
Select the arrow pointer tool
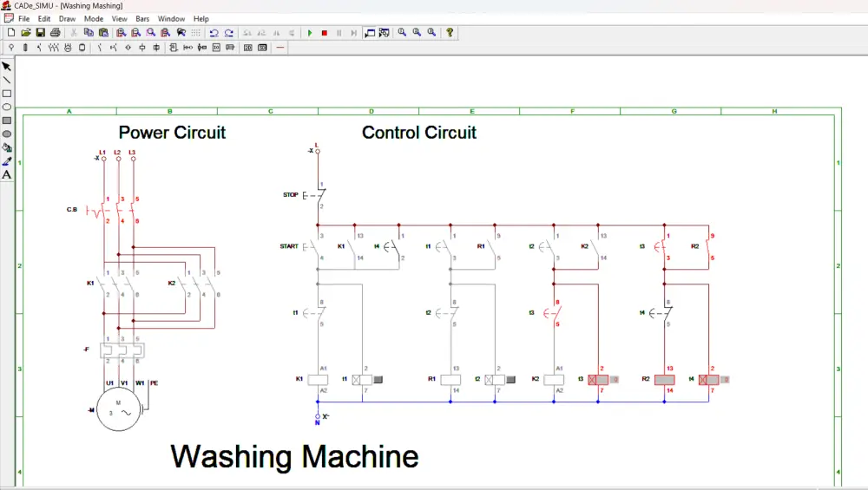tap(7, 67)
